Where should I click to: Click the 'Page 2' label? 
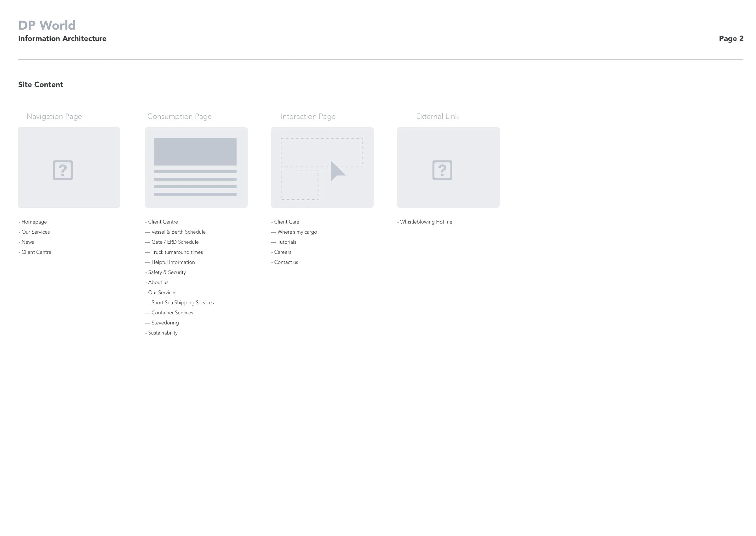click(731, 38)
